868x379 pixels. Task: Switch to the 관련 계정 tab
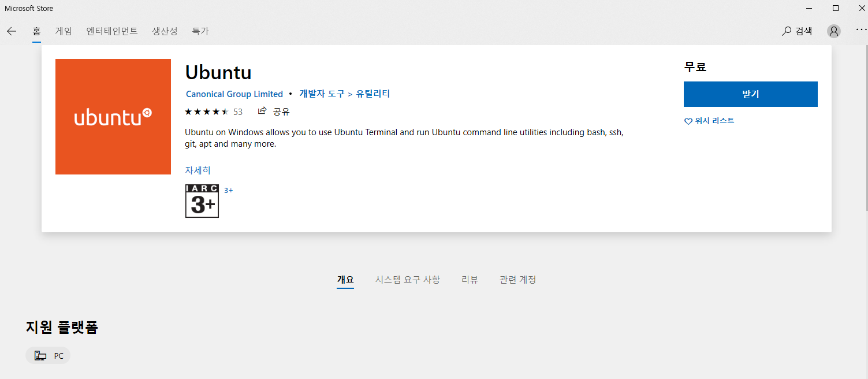pos(518,280)
